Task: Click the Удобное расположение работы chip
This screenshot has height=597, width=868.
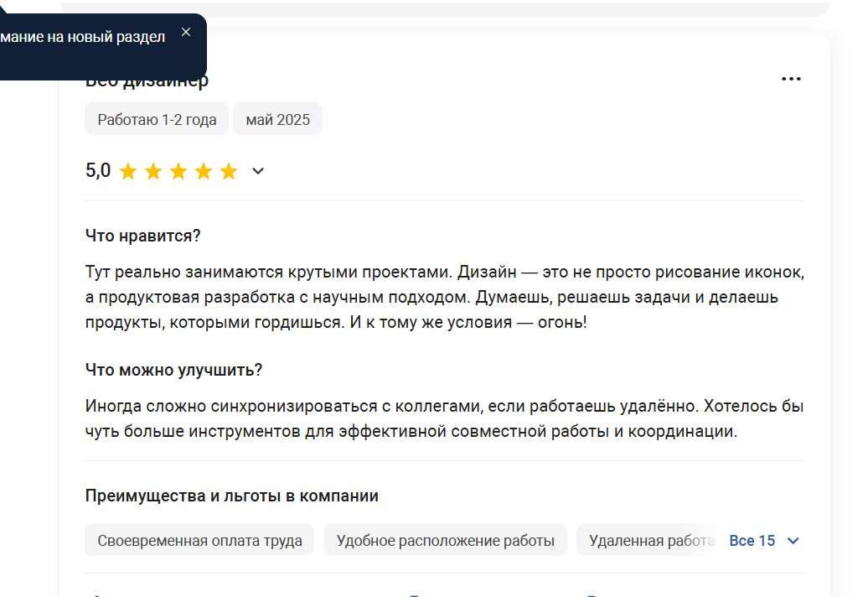Action: (x=446, y=540)
